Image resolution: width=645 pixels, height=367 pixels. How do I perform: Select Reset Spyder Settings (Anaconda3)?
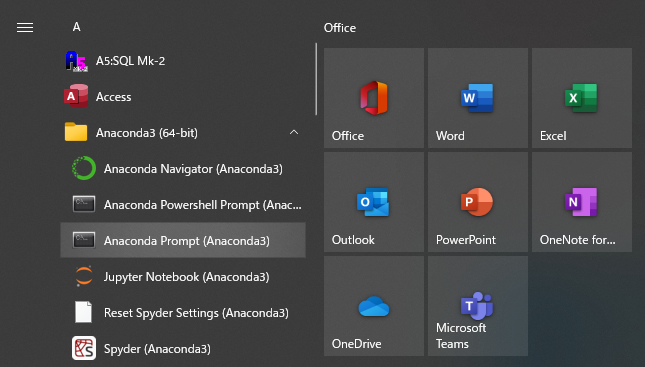click(x=183, y=313)
